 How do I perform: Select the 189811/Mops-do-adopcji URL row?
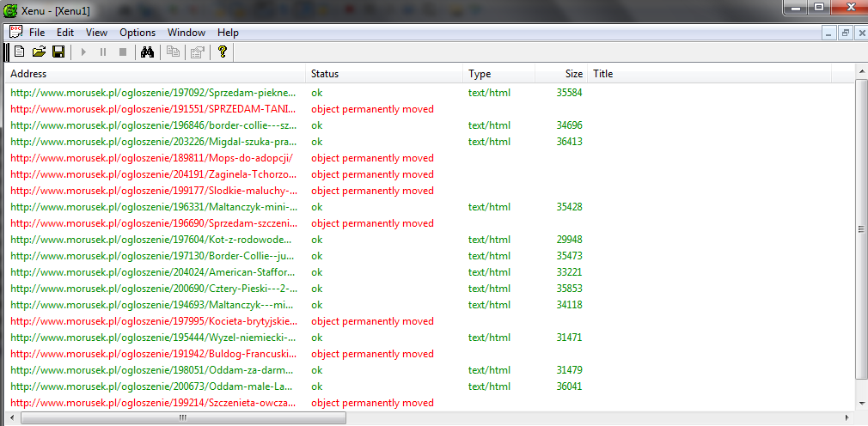click(x=151, y=158)
